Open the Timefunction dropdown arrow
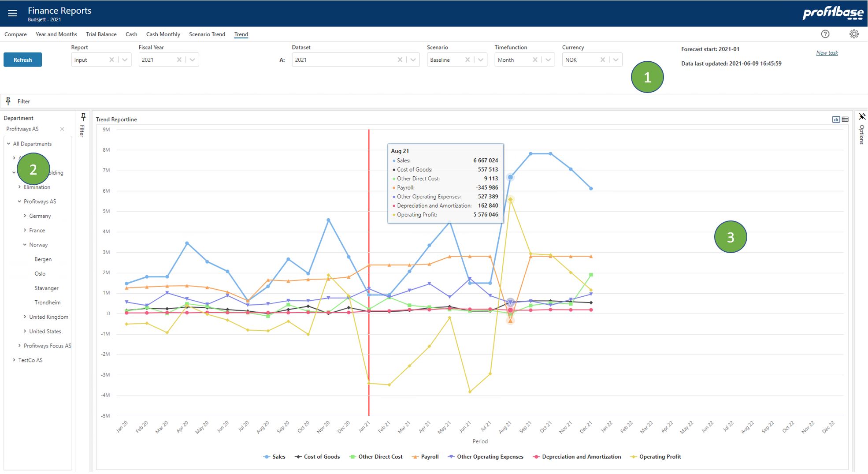Screen dimensions: 868x474 (548, 60)
